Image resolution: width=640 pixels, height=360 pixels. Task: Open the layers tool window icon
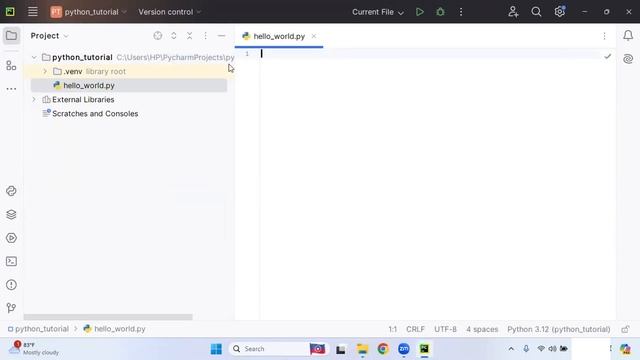coord(11,215)
